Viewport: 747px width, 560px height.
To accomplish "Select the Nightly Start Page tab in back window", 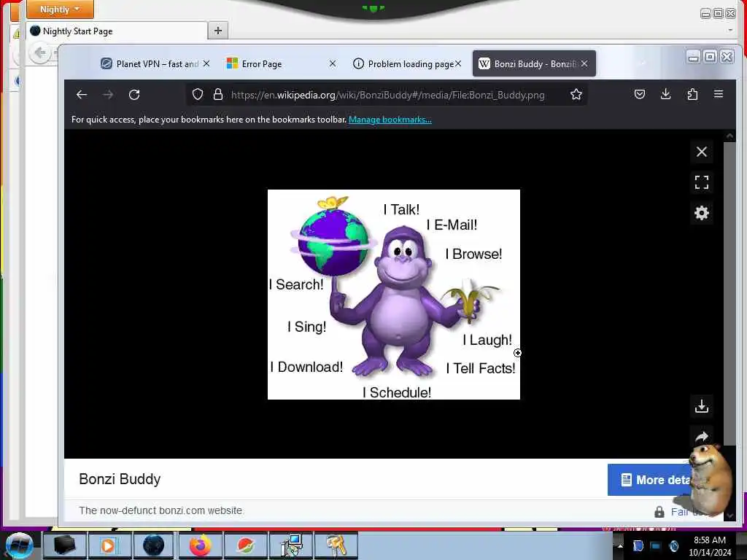I will pyautogui.click(x=117, y=31).
